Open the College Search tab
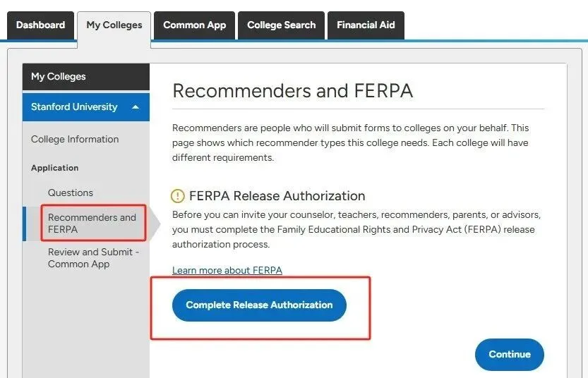The width and height of the screenshot is (588, 378). click(x=282, y=25)
